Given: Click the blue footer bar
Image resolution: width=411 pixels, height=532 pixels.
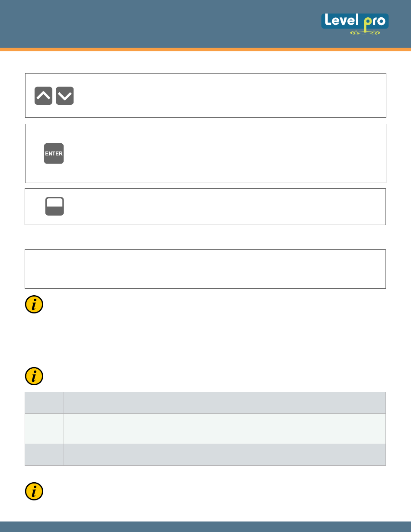Looking at the screenshot, I should tap(205, 526).
